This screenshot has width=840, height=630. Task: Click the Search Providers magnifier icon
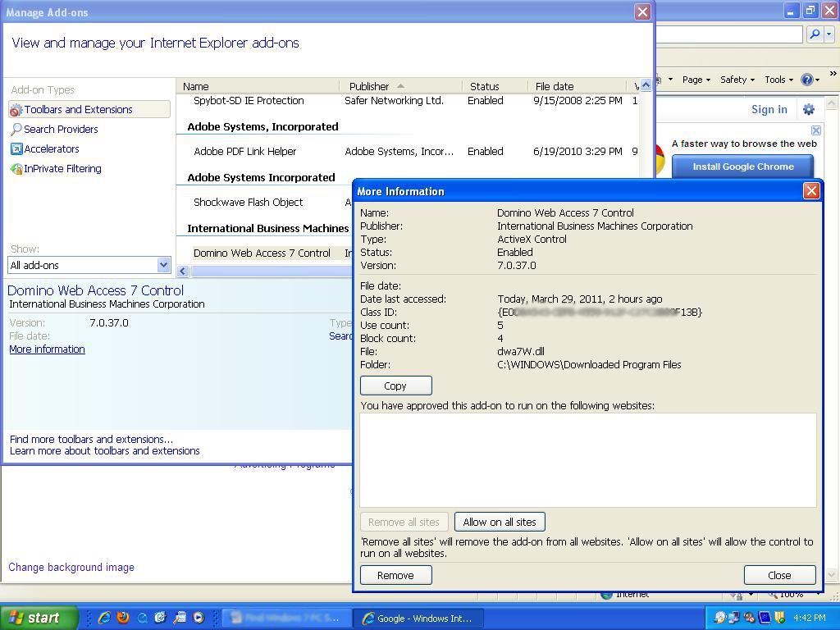16,129
